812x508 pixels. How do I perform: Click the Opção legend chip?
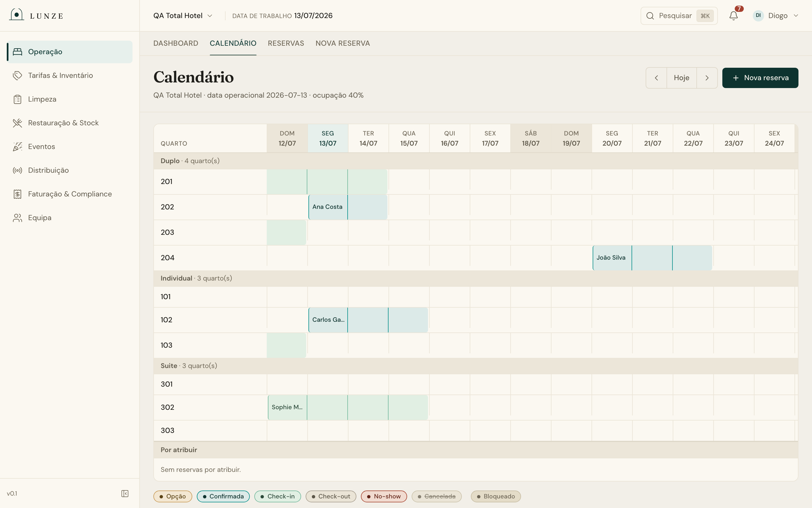(x=173, y=496)
